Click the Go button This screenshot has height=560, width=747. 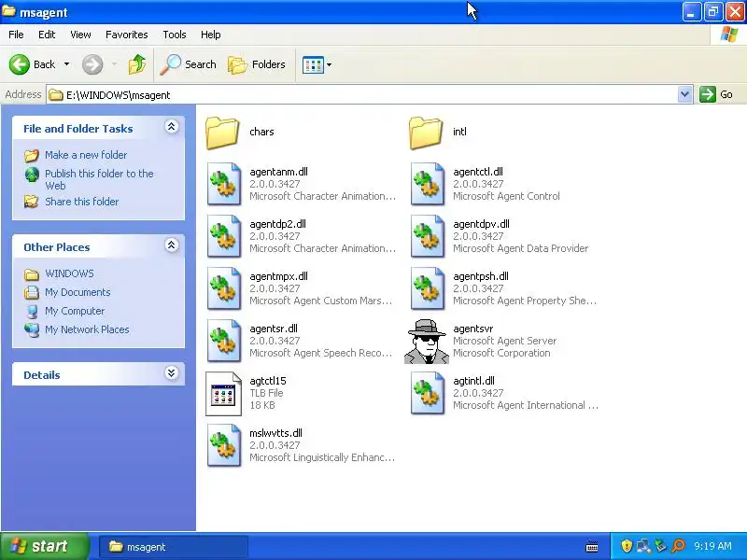[x=716, y=94]
